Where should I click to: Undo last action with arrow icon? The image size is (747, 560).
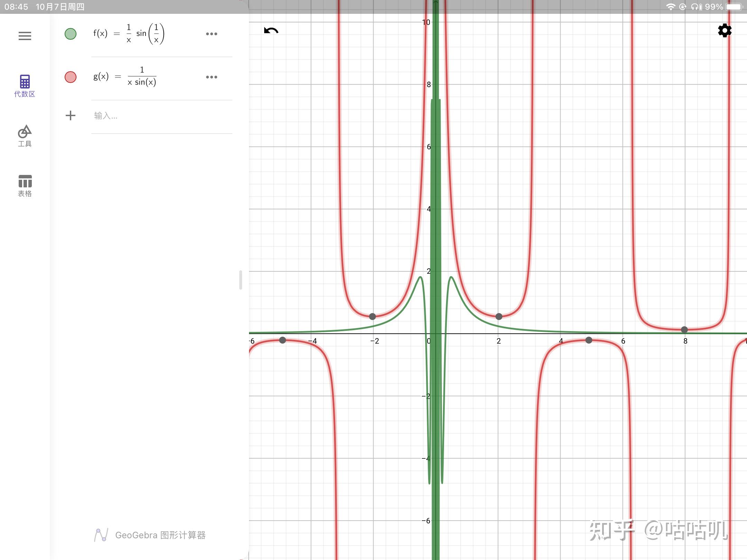coord(271,31)
